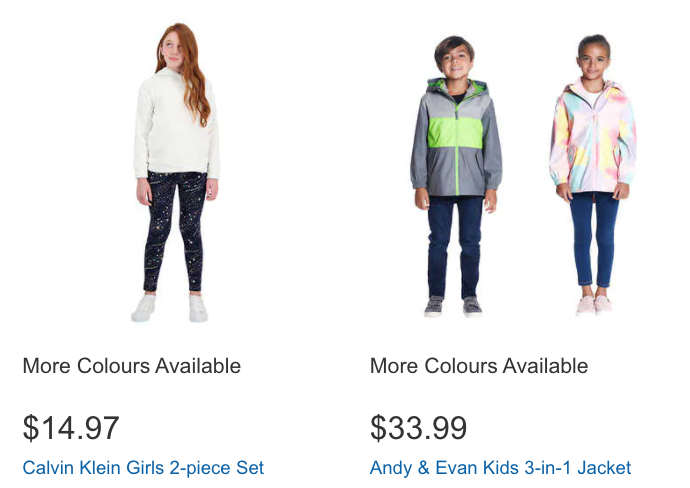The width and height of the screenshot is (690, 488).
Task: Click the $14.97 price
Action: [71, 428]
